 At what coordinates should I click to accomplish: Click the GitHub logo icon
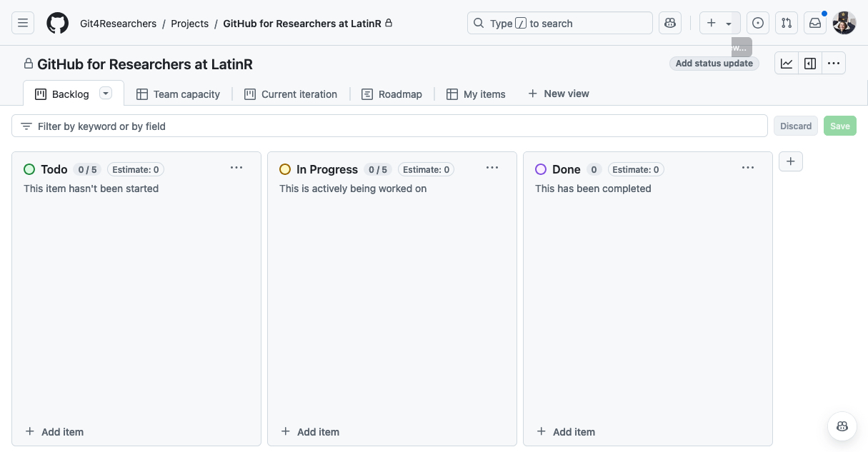coord(58,23)
